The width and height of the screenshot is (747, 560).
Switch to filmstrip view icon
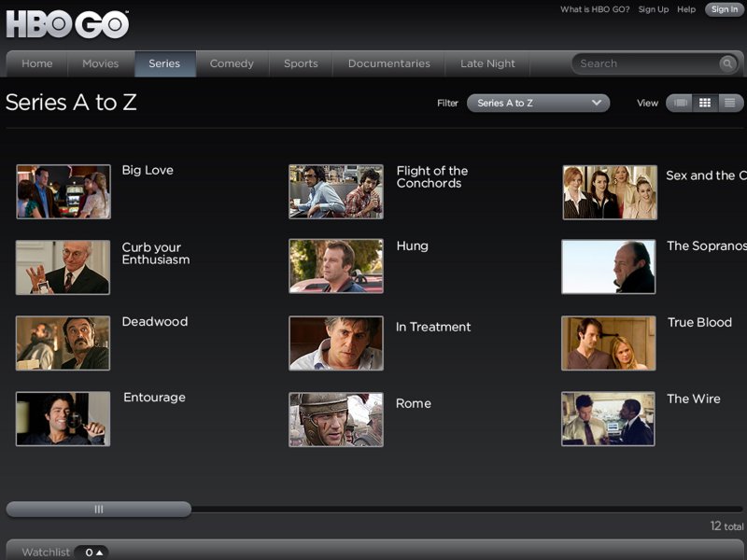pos(681,103)
